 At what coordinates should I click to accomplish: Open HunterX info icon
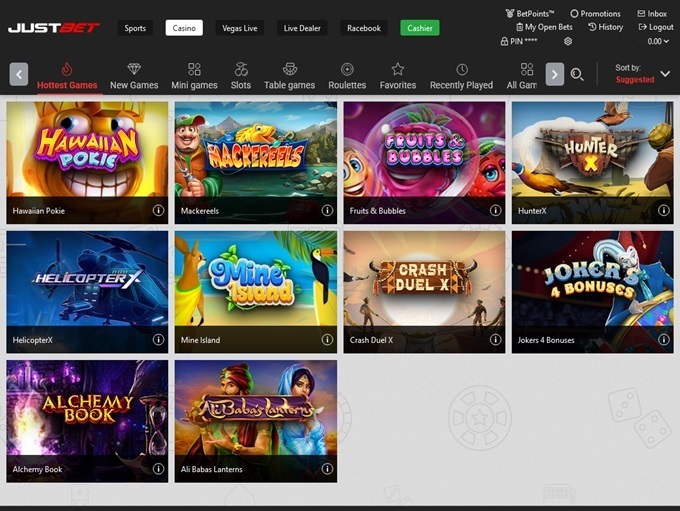tap(664, 210)
